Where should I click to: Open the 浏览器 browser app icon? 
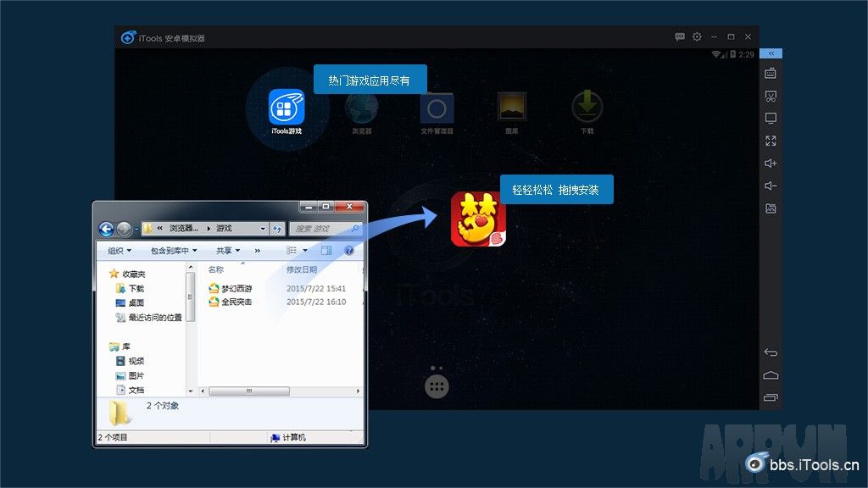[361, 108]
